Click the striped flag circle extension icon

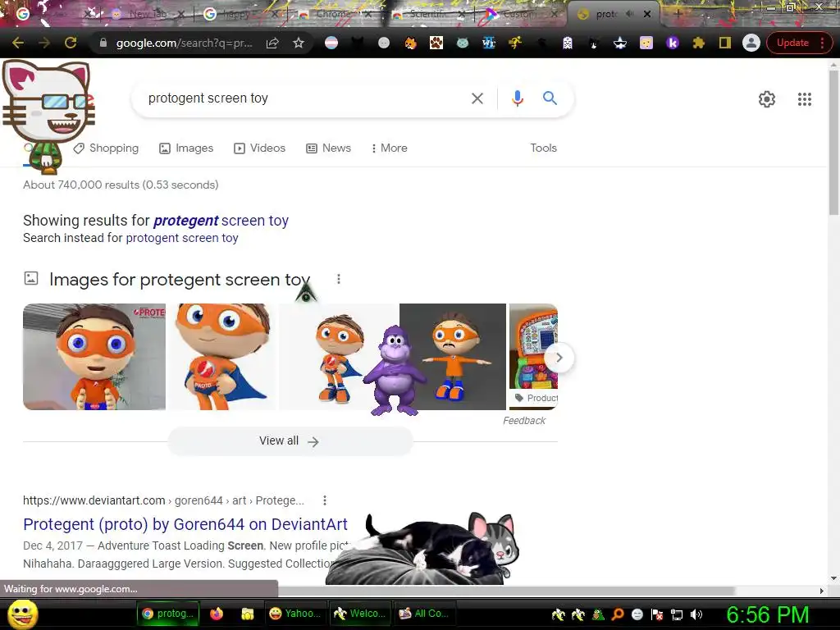pyautogui.click(x=331, y=43)
